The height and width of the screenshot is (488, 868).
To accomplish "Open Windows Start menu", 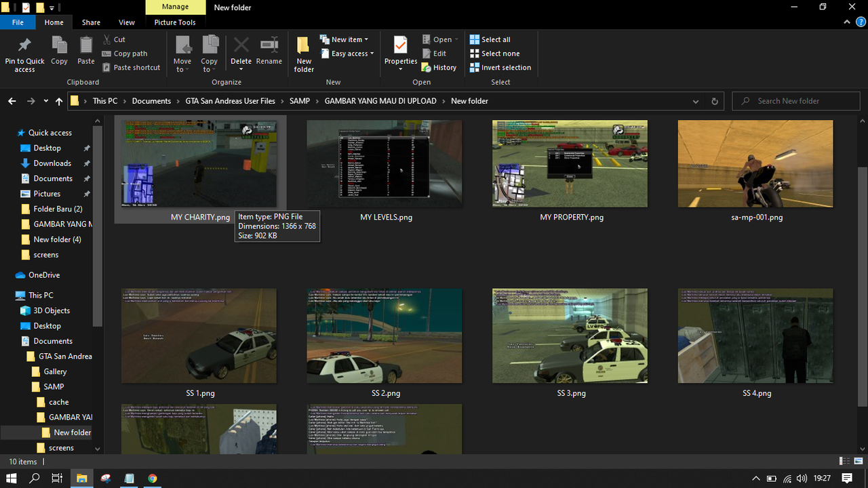I will coord(12,479).
